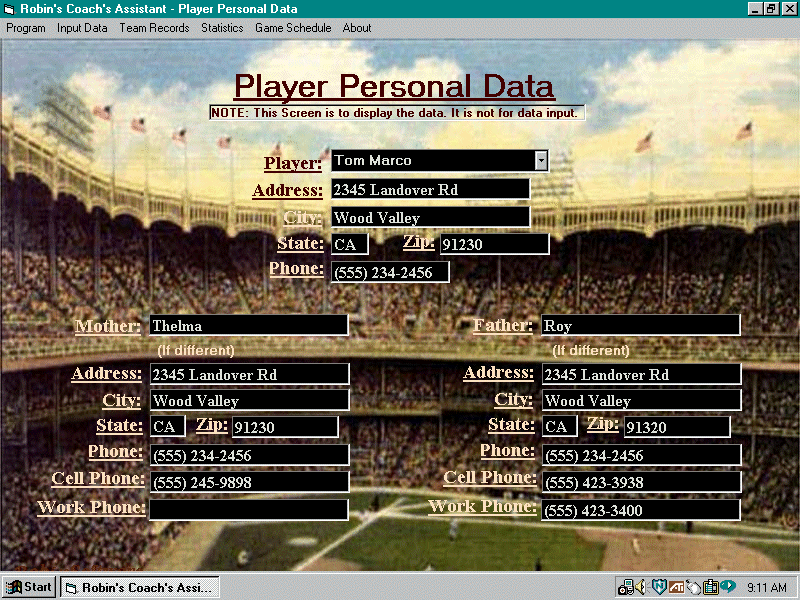The image size is (800, 600).
Task: Open the Input Data menu
Action: click(x=82, y=28)
